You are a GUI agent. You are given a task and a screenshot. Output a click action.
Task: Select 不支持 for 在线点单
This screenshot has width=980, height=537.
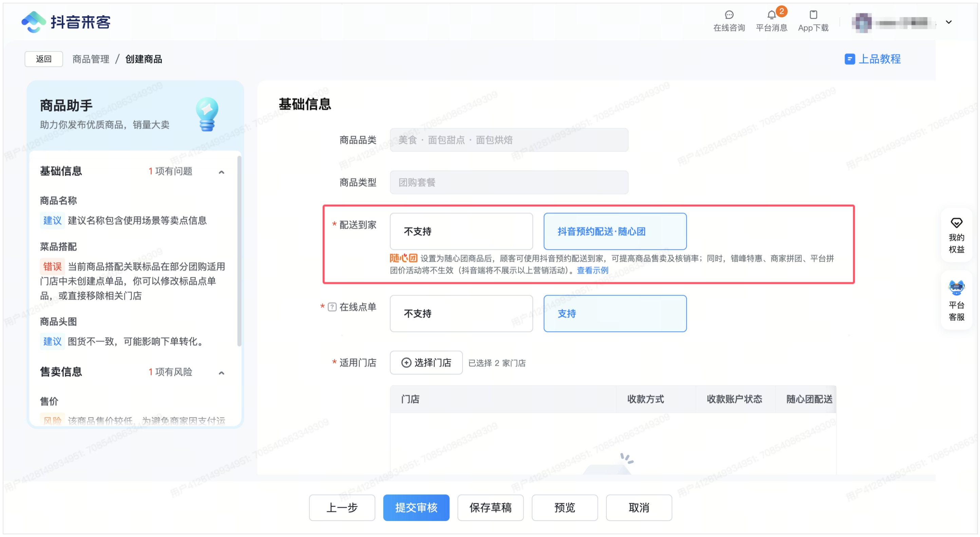pos(461,314)
